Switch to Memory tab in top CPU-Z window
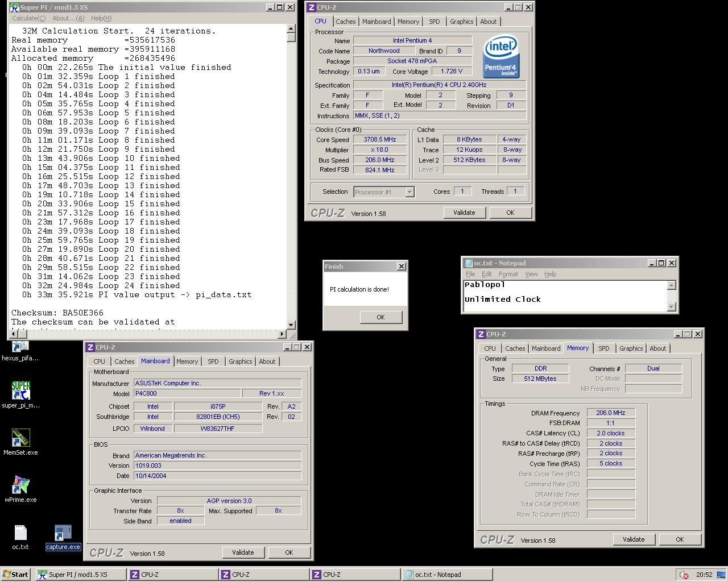This screenshot has width=728, height=582. [408, 22]
